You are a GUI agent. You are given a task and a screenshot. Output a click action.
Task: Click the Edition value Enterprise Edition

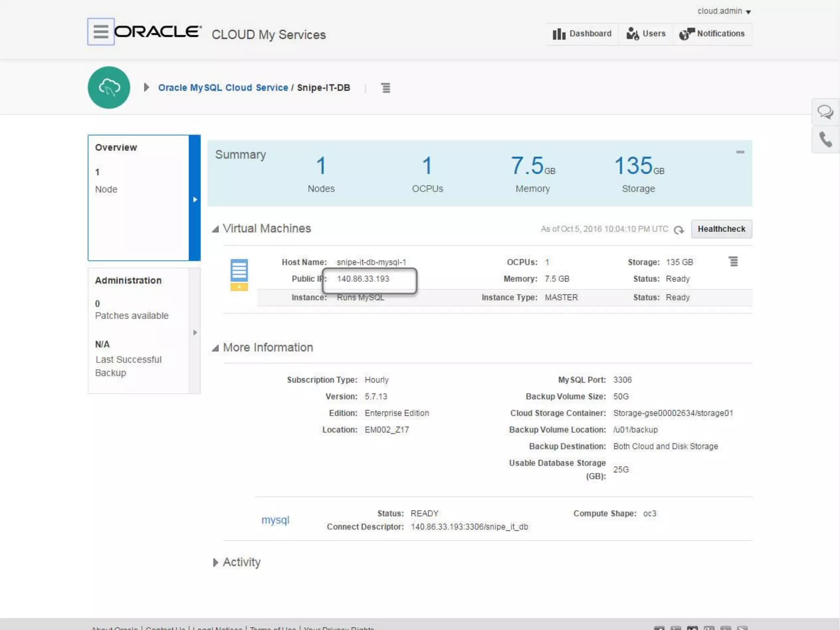(397, 413)
